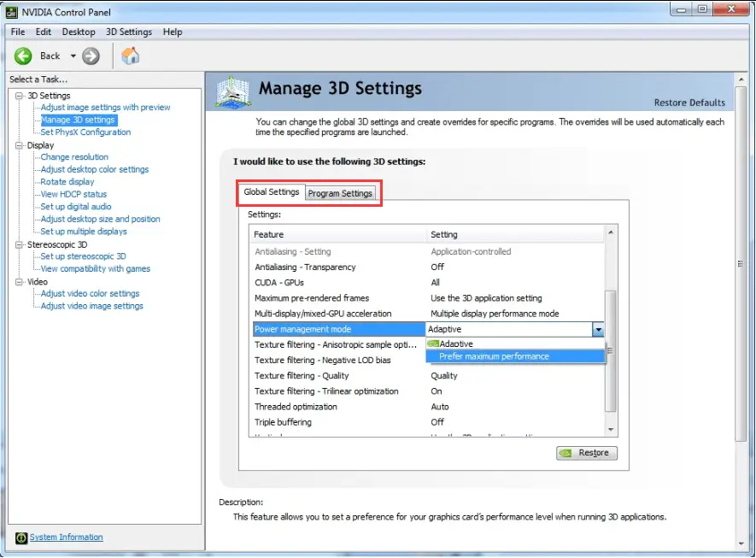The height and width of the screenshot is (558, 756).
Task: Open the 3D Settings menu
Action: click(x=129, y=32)
